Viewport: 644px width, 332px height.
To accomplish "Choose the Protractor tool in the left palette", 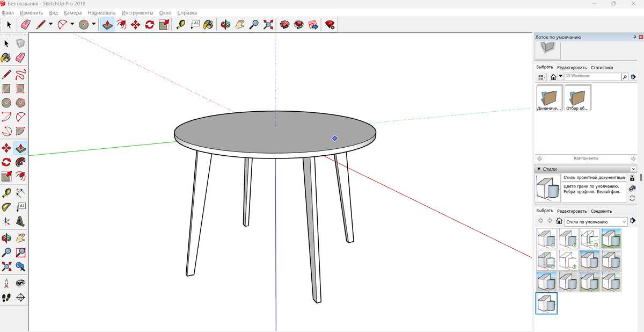I will pos(6,207).
